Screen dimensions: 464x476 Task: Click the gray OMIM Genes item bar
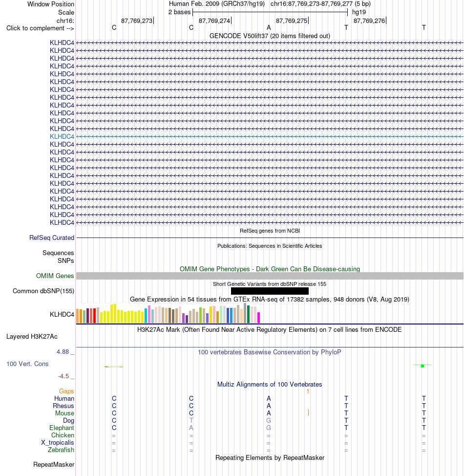tap(270, 276)
